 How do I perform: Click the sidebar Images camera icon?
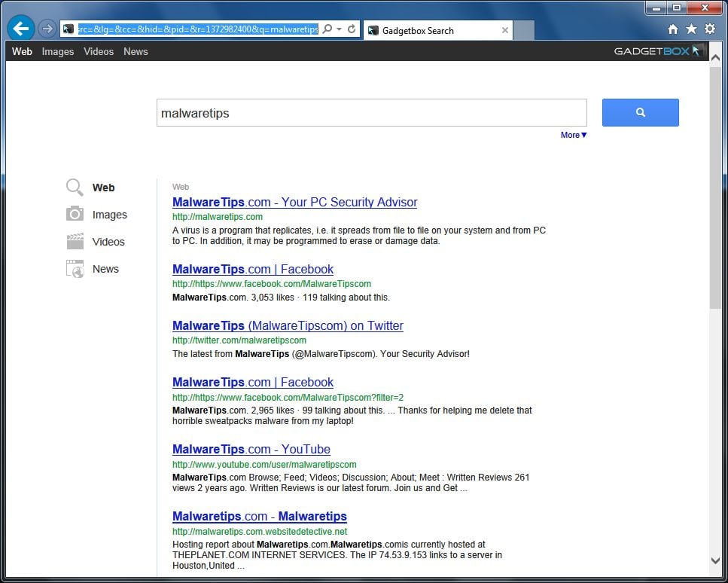[75, 214]
